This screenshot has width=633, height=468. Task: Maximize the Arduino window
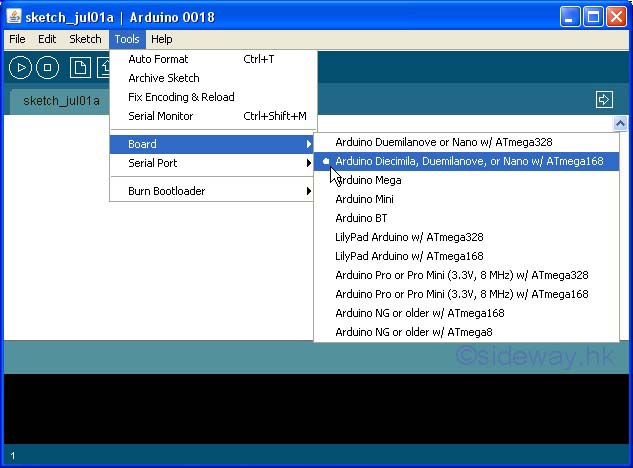pos(593,17)
